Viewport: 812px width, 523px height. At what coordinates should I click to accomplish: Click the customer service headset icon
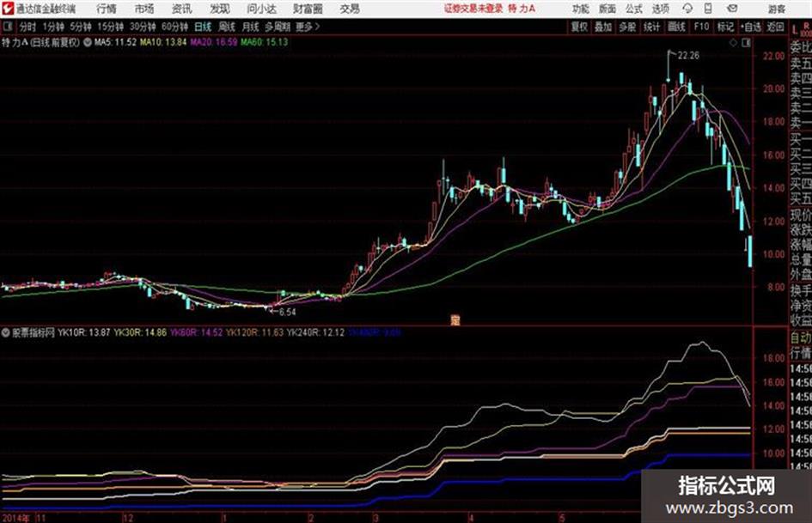point(687,9)
